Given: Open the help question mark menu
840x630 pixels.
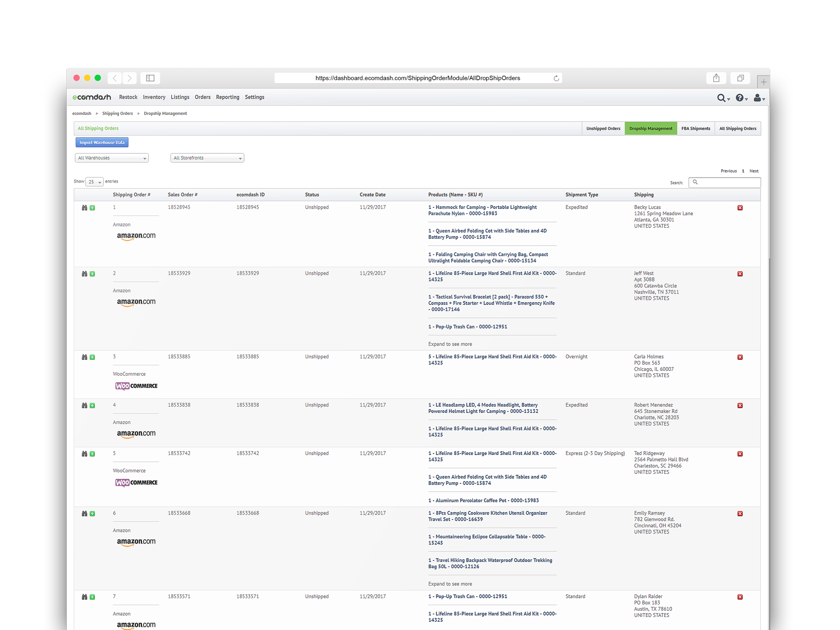Looking at the screenshot, I should [x=741, y=98].
